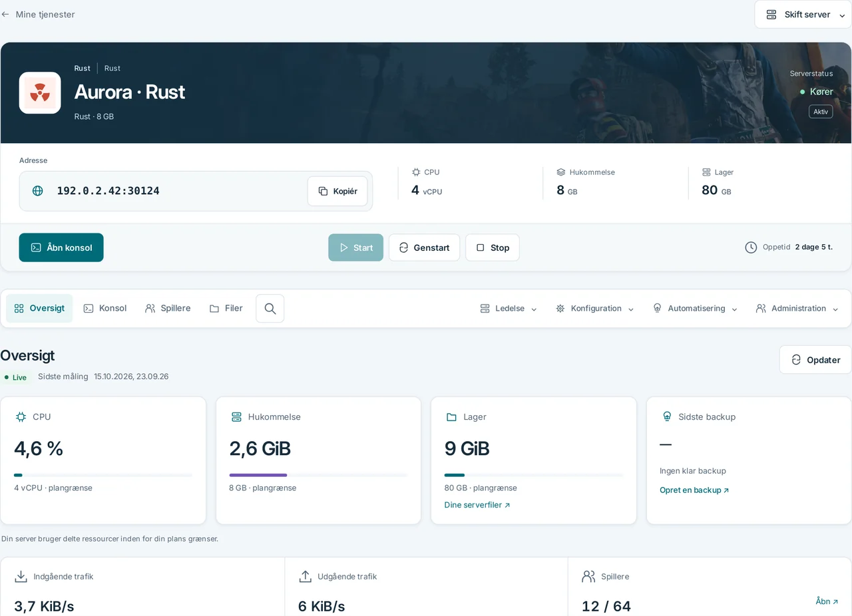852x616 pixels.
Task: Switch to the Konsol tab
Action: (105, 309)
